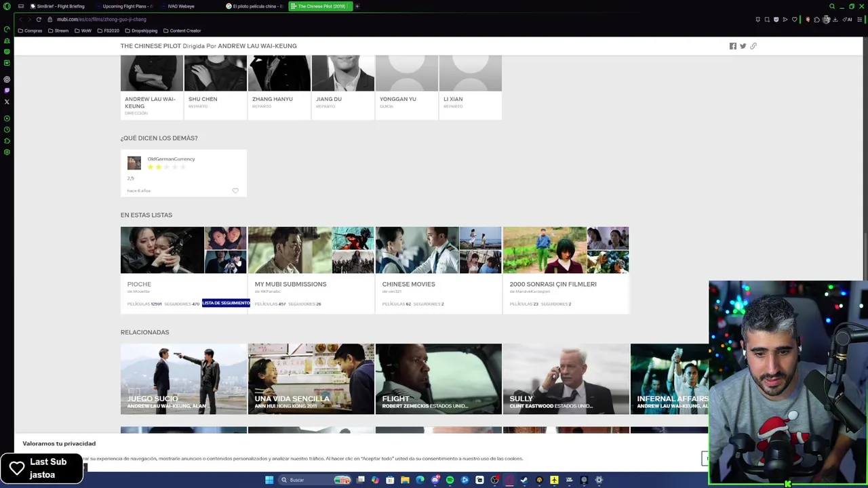The width and height of the screenshot is (868, 488).
Task: Open Microsoft Edge from the taskbar
Action: click(420, 480)
